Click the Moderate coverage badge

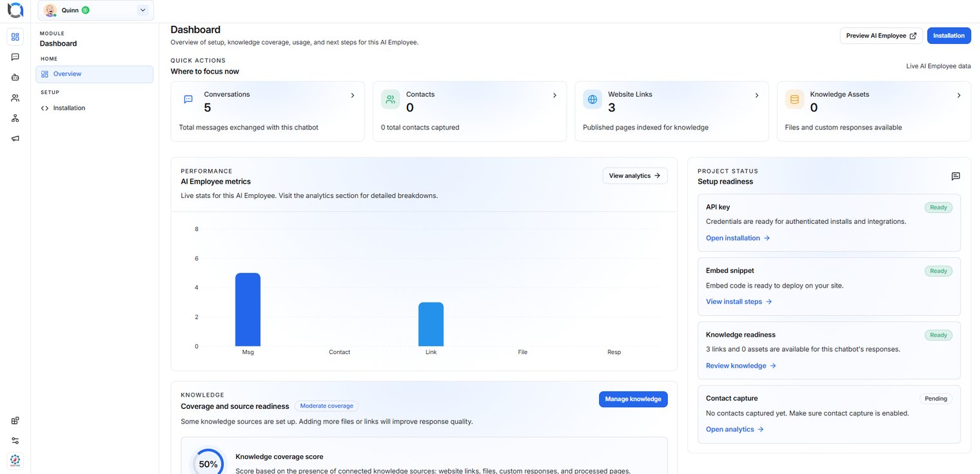tap(327, 406)
